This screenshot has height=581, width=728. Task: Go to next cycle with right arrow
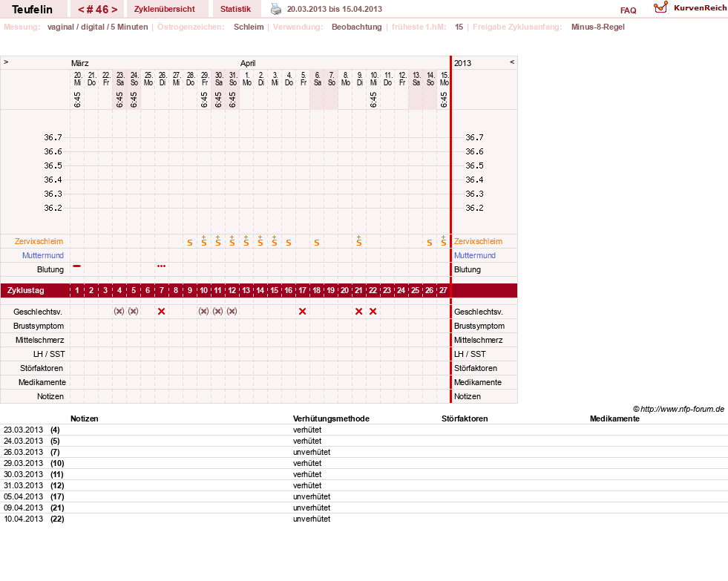pos(114,10)
